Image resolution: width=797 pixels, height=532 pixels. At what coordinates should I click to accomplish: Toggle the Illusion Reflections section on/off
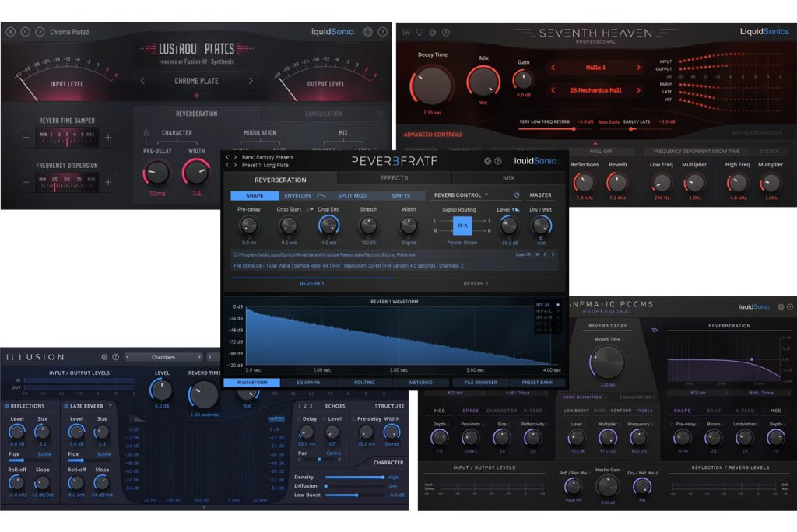(x=8, y=406)
